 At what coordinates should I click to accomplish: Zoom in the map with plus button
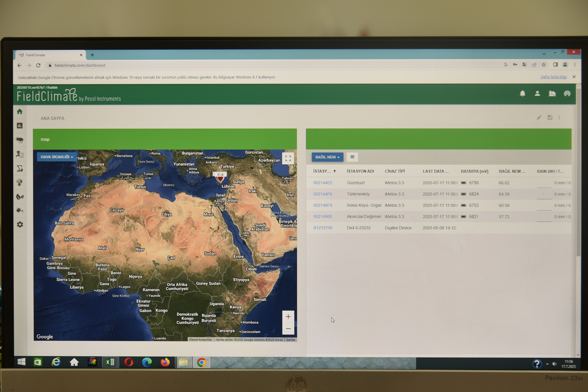pos(288,317)
